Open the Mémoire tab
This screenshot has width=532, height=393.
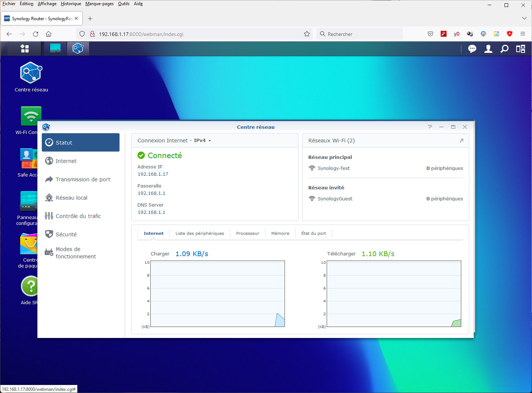[x=280, y=233]
